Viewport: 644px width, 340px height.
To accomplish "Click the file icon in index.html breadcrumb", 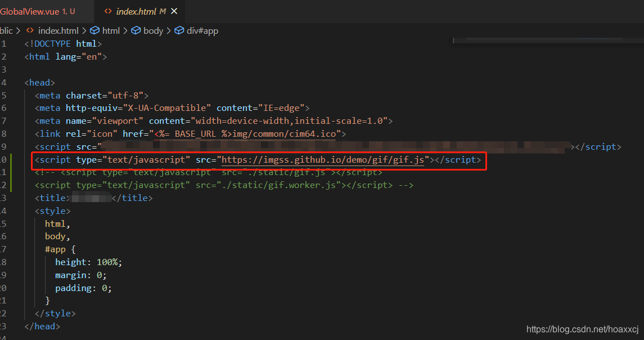I will (30, 31).
